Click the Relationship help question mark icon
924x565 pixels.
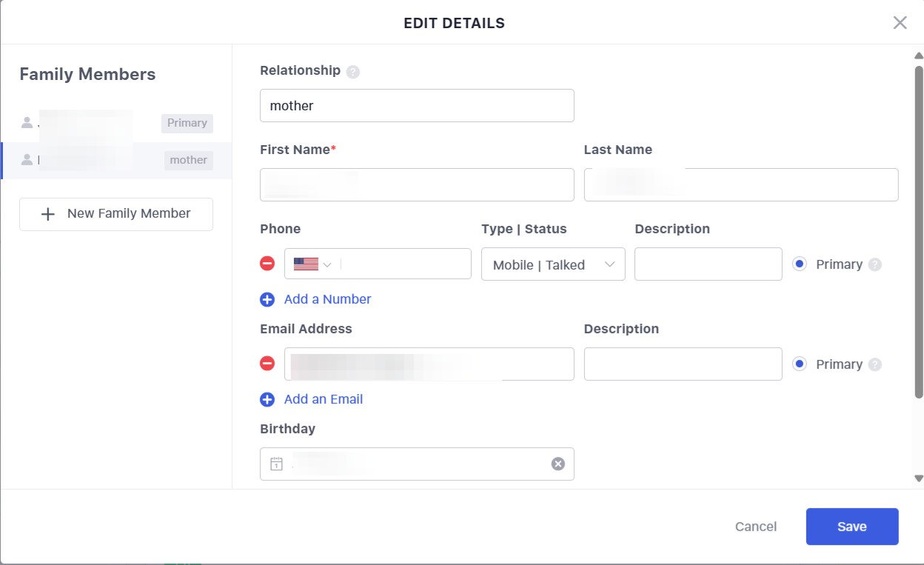pos(353,72)
